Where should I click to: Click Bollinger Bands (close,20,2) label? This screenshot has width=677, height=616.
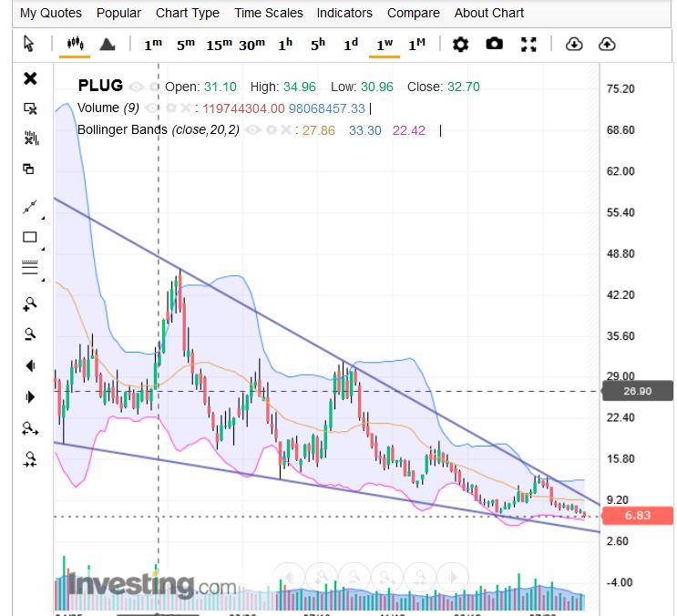click(158, 130)
